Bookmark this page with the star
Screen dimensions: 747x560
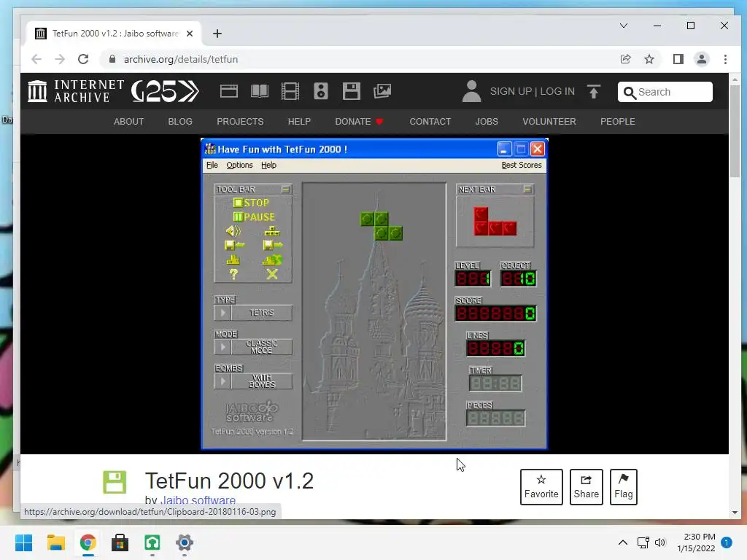click(649, 59)
